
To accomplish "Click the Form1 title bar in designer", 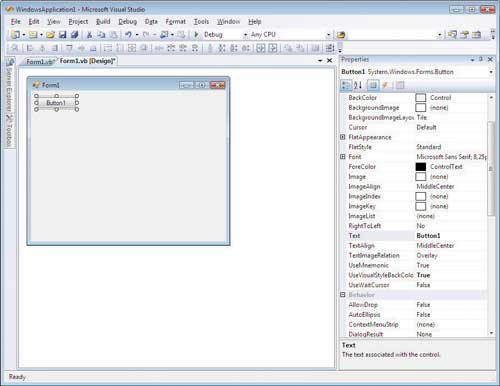I will tap(128, 85).
